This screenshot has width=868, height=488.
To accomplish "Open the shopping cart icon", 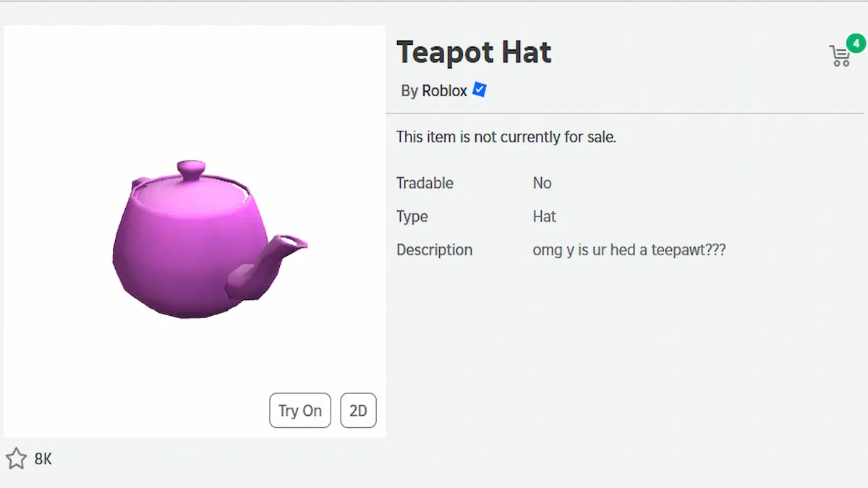I will pyautogui.click(x=839, y=56).
